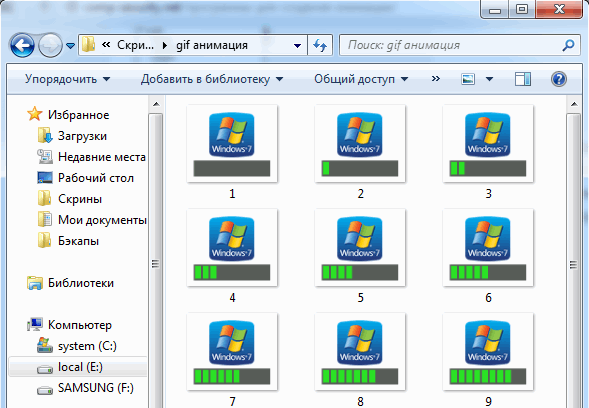Click the Back navigation arrow button
Image resolution: width=589 pixels, height=408 pixels.
pos(22,45)
